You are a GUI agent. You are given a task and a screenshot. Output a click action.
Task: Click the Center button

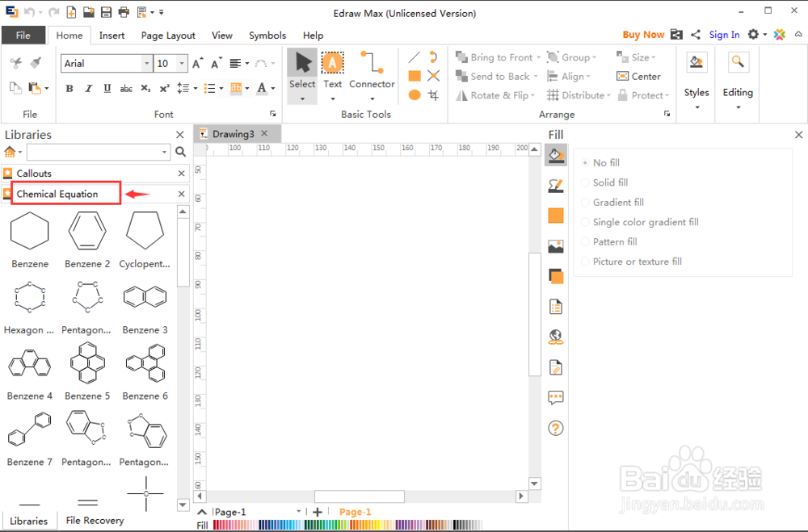639,76
